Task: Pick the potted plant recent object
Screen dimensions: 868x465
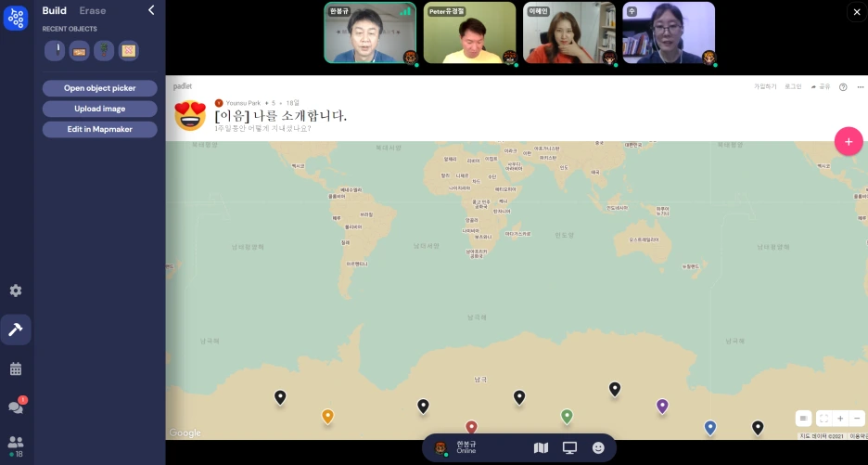Action: [x=104, y=51]
